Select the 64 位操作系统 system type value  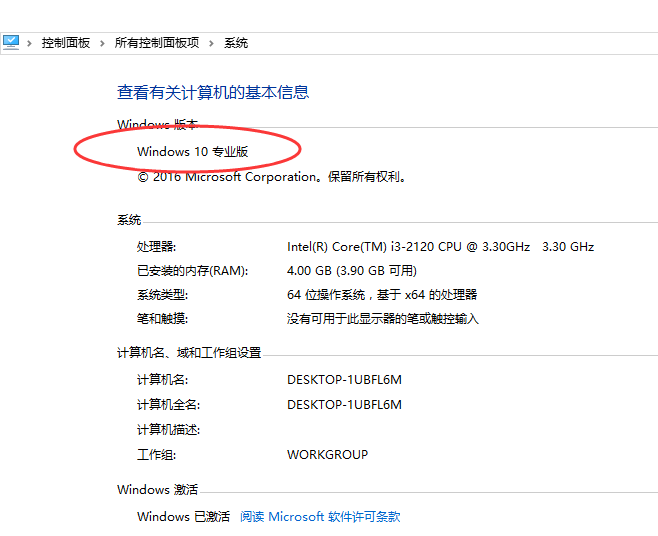(x=382, y=295)
